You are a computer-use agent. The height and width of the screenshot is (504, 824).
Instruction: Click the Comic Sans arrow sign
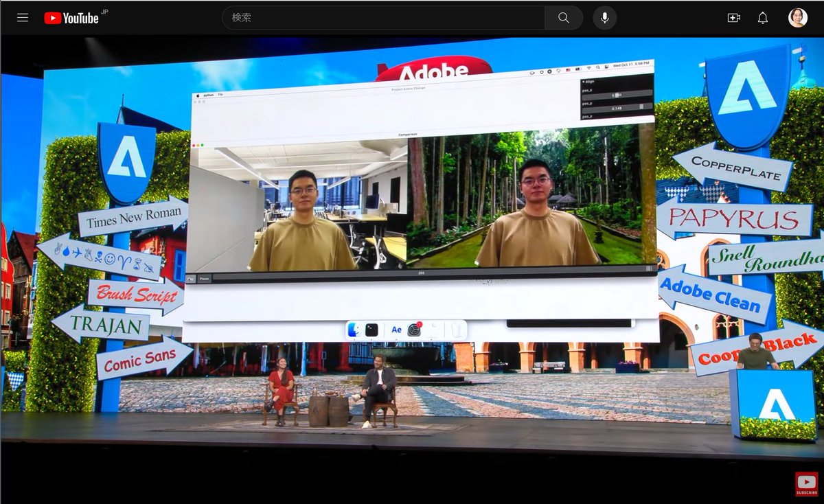click(144, 358)
